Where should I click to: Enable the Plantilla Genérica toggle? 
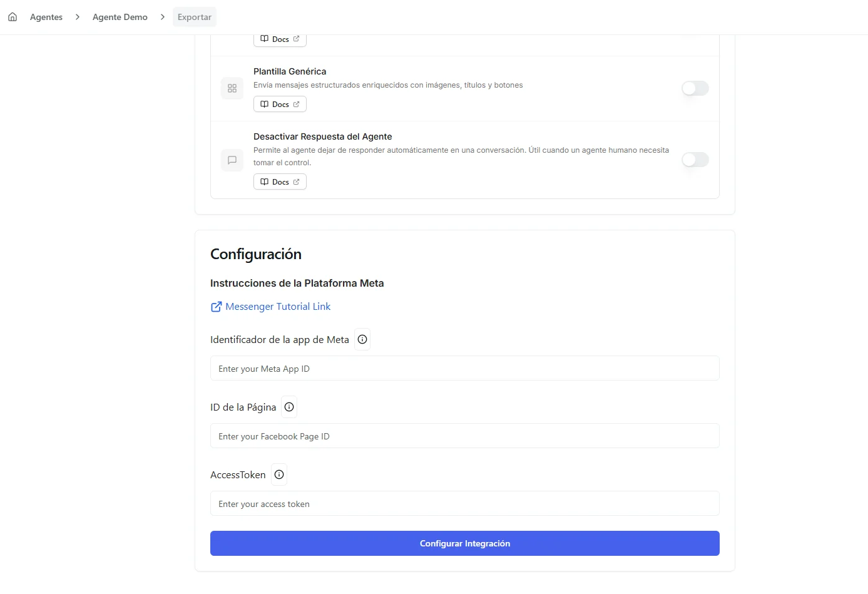(x=695, y=88)
